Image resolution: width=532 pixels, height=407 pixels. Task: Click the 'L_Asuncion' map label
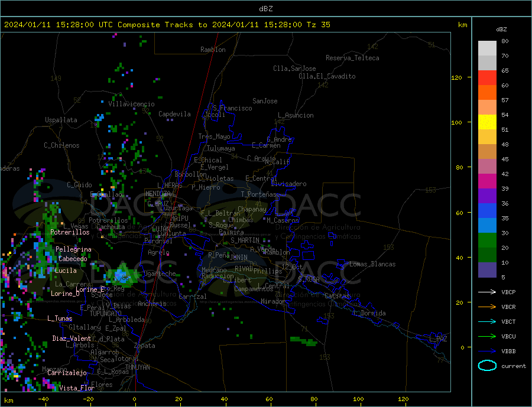pyautogui.click(x=296, y=115)
